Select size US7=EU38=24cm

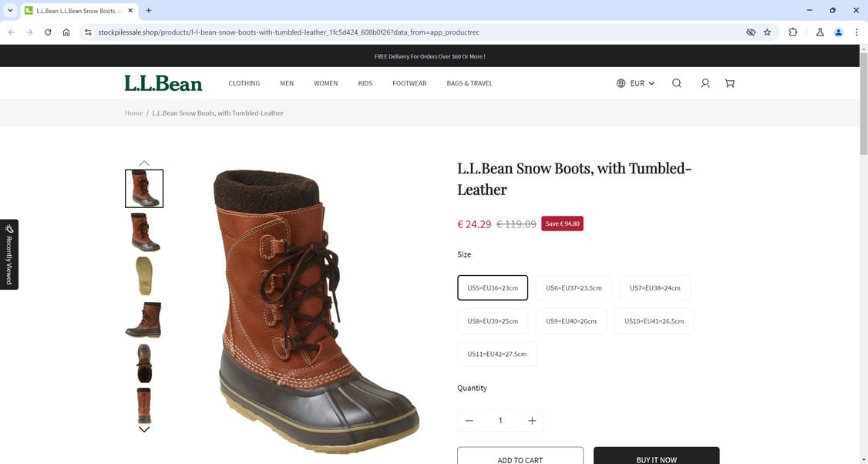click(x=654, y=287)
